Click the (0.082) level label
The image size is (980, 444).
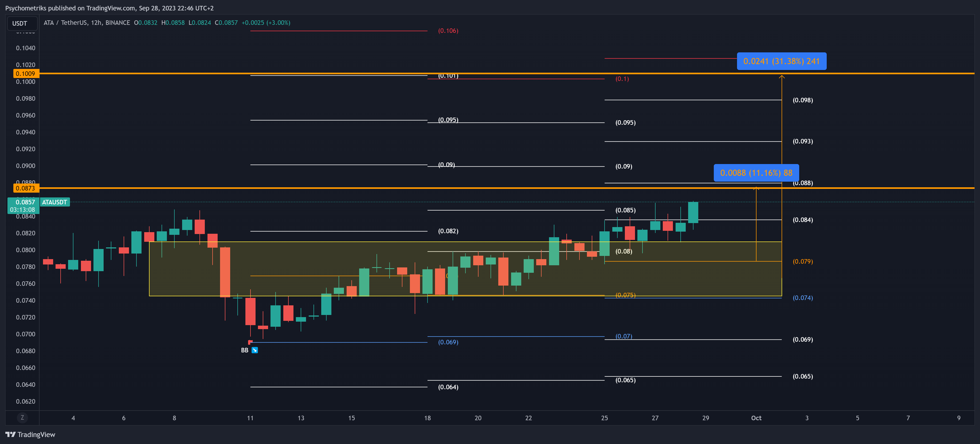[x=448, y=231]
